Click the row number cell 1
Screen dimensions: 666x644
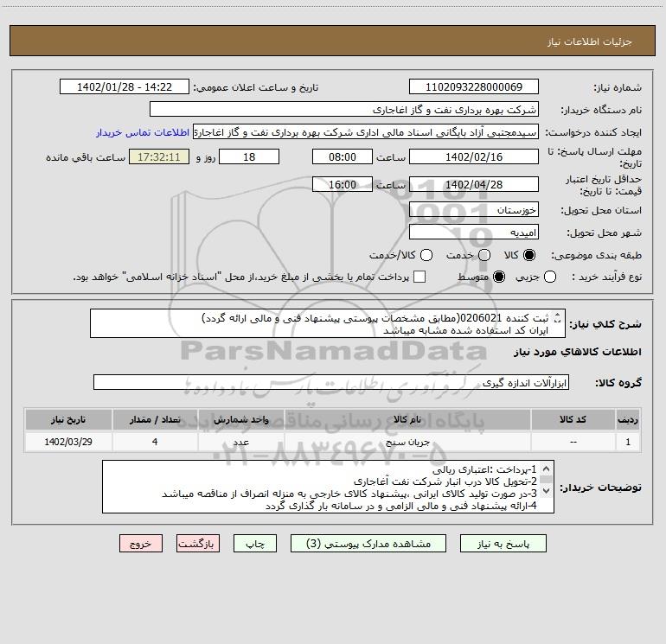pyautogui.click(x=628, y=442)
